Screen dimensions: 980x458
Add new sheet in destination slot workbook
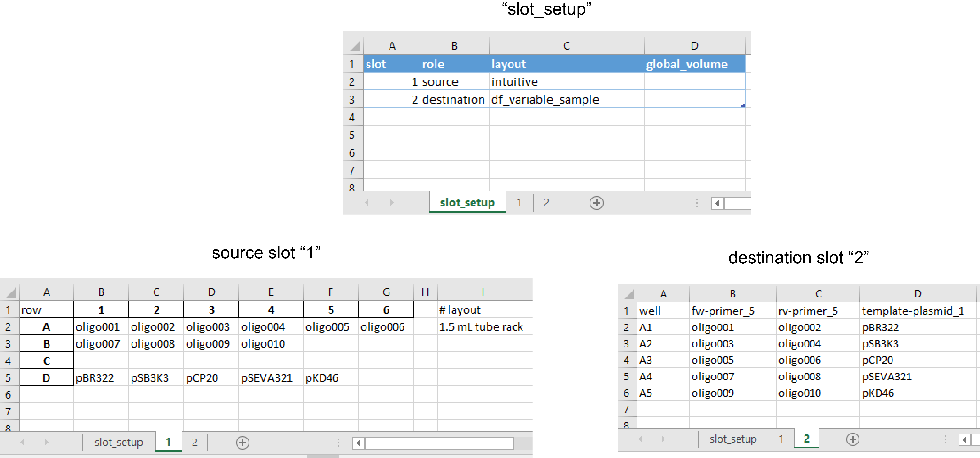853,439
